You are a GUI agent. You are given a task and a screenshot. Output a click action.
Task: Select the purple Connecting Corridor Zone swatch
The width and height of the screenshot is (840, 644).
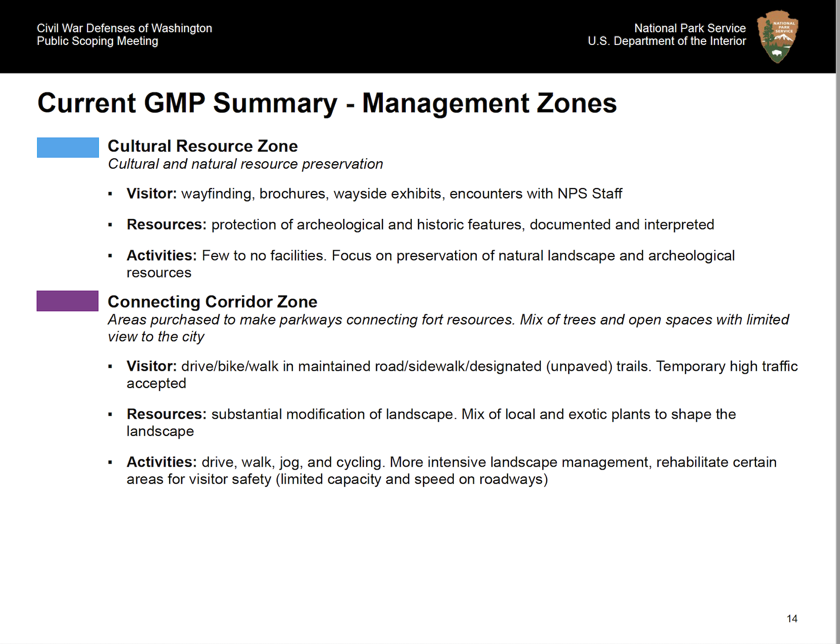point(67,301)
